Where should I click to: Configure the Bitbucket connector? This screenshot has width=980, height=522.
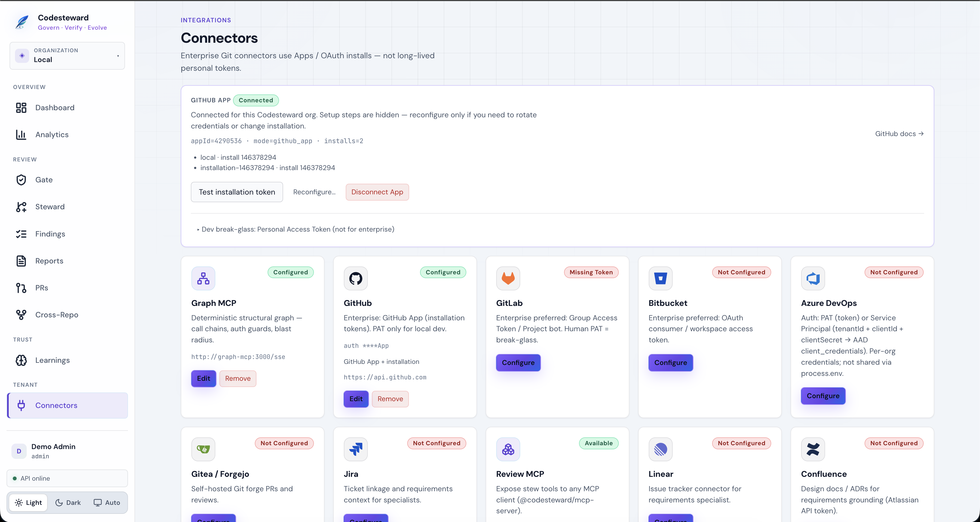pos(670,363)
